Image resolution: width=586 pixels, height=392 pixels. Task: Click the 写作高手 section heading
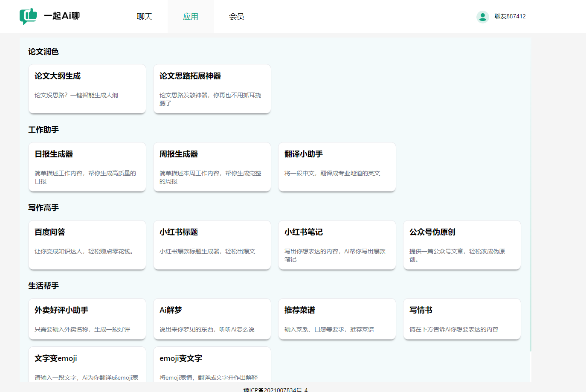pyautogui.click(x=44, y=208)
